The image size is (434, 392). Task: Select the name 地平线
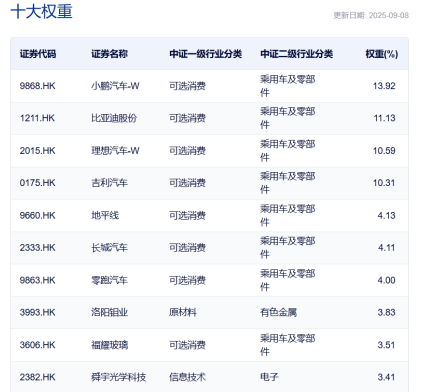(105, 216)
